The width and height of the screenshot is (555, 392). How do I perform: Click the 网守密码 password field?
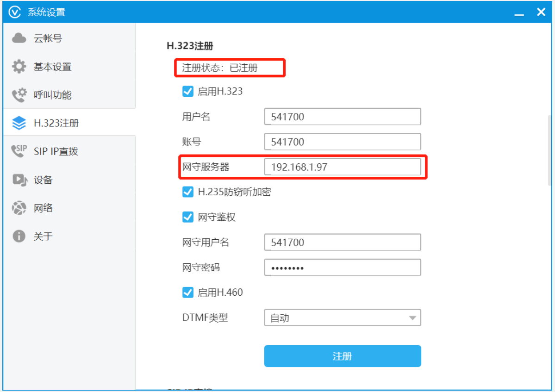342,268
